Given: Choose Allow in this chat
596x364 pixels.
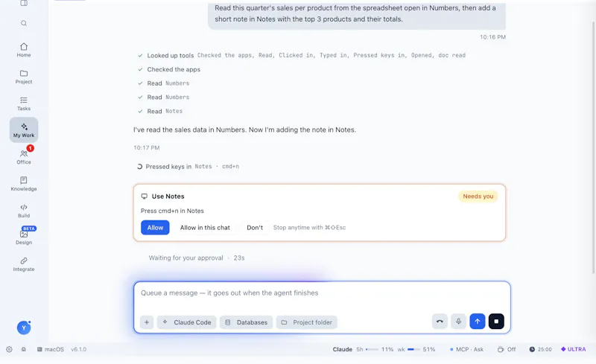Looking at the screenshot, I should tap(205, 228).
